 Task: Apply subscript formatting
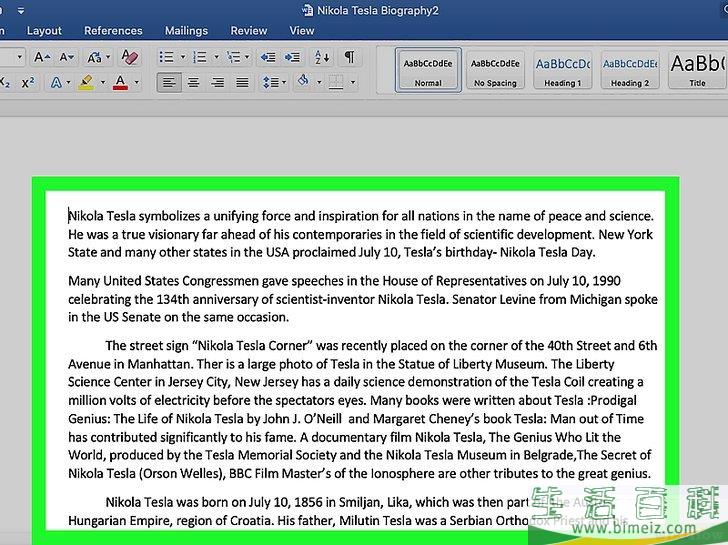click(x=5, y=83)
